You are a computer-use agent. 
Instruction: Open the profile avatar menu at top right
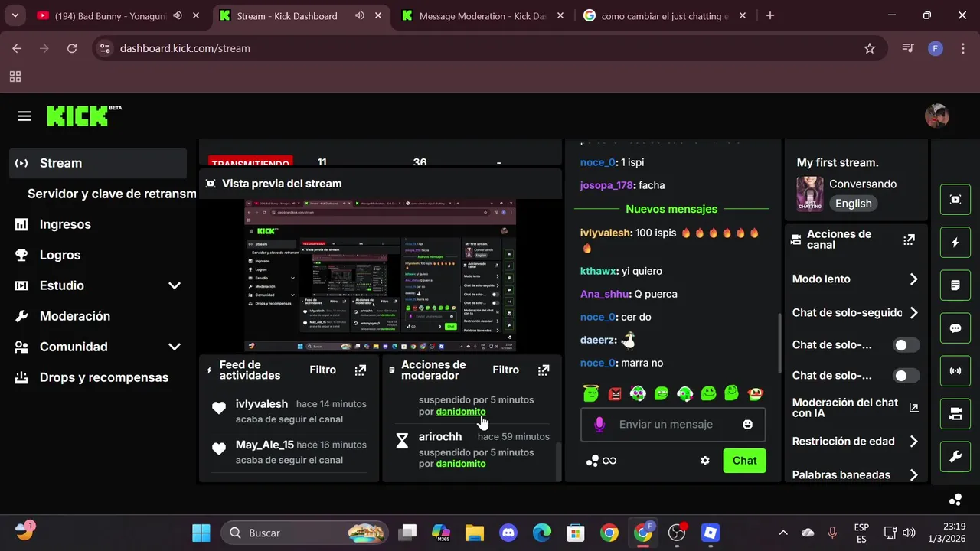pos(937,116)
